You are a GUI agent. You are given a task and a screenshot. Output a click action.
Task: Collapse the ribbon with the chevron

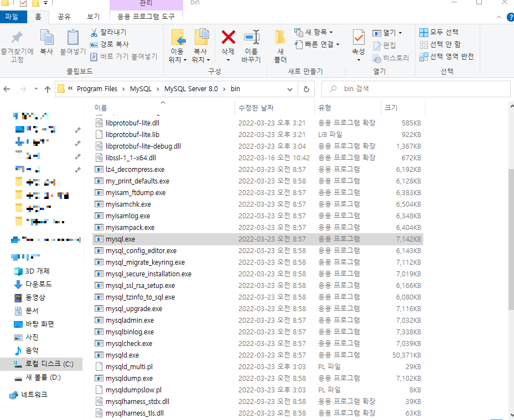pyautogui.click(x=499, y=17)
